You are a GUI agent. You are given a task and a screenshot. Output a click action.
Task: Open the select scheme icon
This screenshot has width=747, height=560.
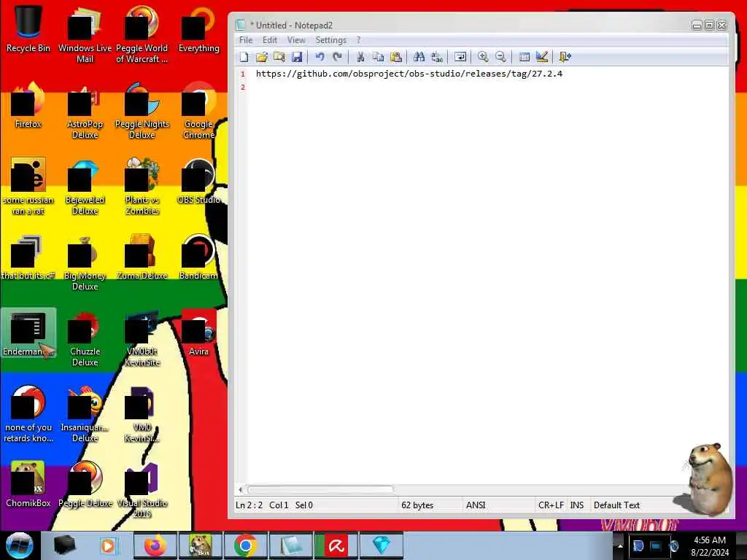[x=525, y=57]
